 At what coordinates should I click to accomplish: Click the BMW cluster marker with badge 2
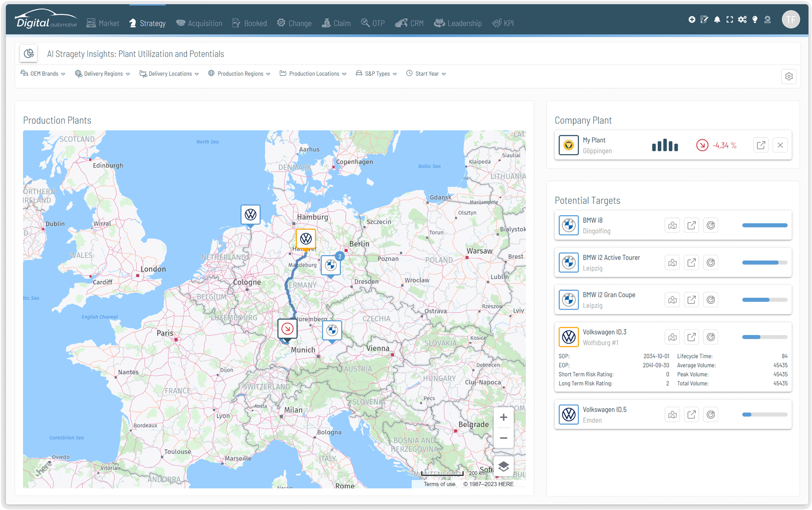[x=332, y=266]
